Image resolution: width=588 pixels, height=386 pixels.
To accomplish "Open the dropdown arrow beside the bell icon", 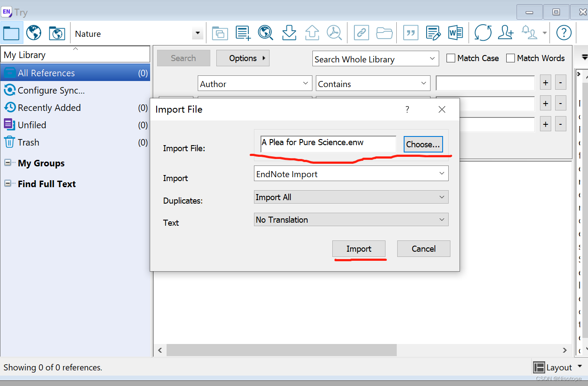I will [544, 33].
